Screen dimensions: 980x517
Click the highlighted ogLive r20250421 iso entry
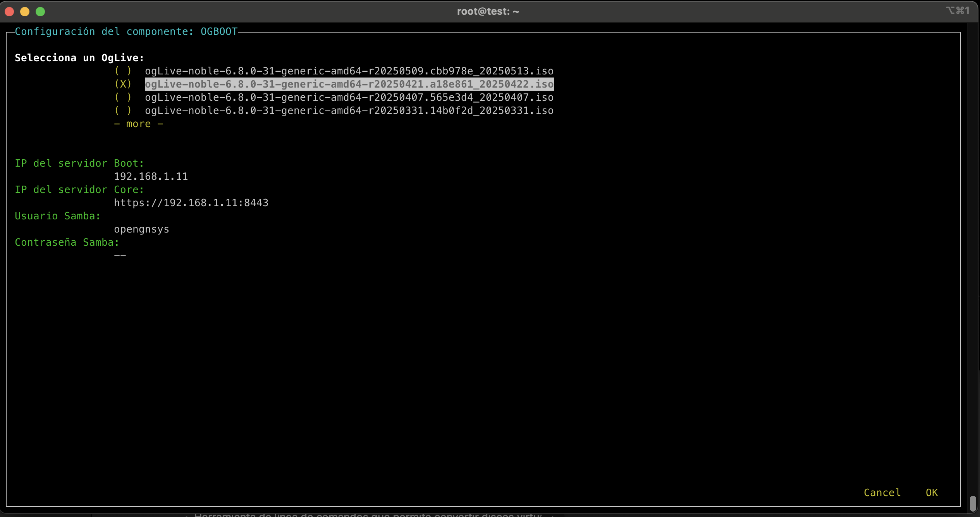point(349,84)
